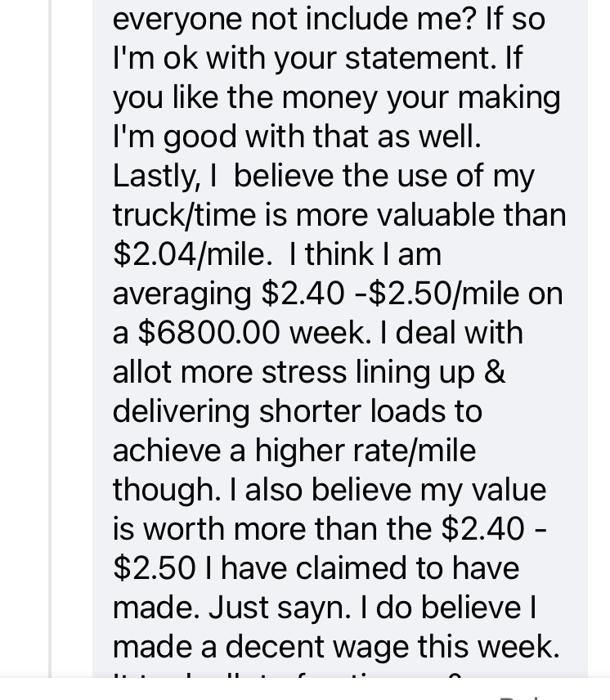
Task: Click the "Just sayn." phrase
Action: [x=279, y=608]
